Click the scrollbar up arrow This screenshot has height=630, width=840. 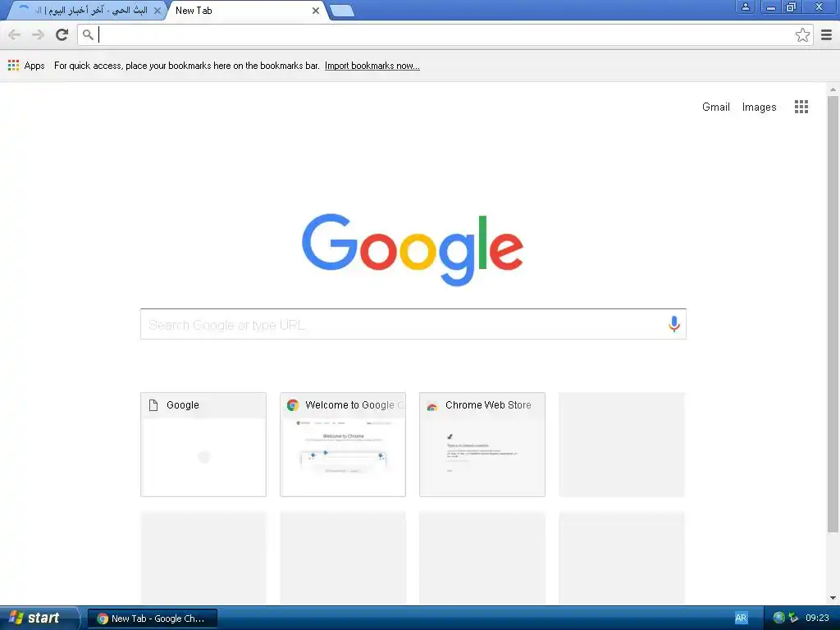[x=833, y=89]
